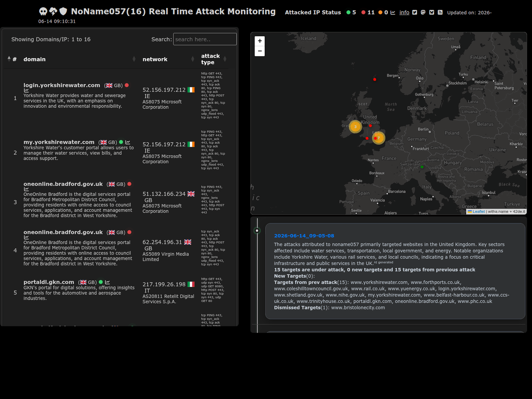
Task: Click Showing Domains/IP: 1 to 16 text
Action: point(51,39)
